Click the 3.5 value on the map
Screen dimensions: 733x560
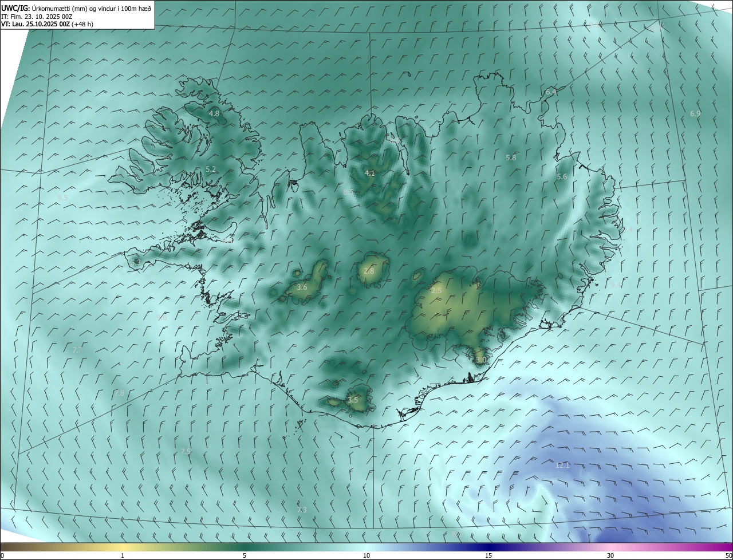[x=353, y=400]
